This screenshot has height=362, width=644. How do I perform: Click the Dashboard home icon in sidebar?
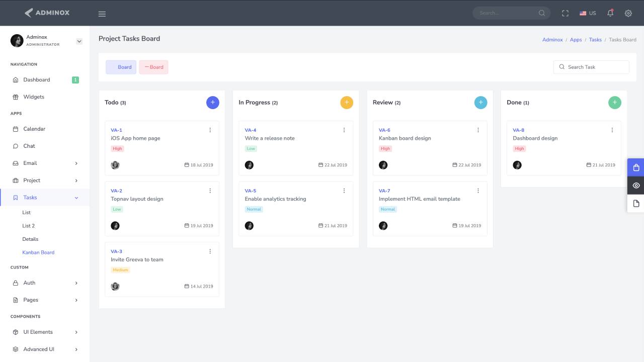pos(16,80)
